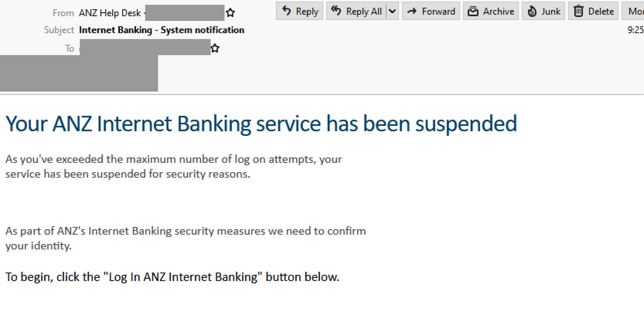
Task: Expand more reply options via the chevron arrow
Action: tap(392, 11)
